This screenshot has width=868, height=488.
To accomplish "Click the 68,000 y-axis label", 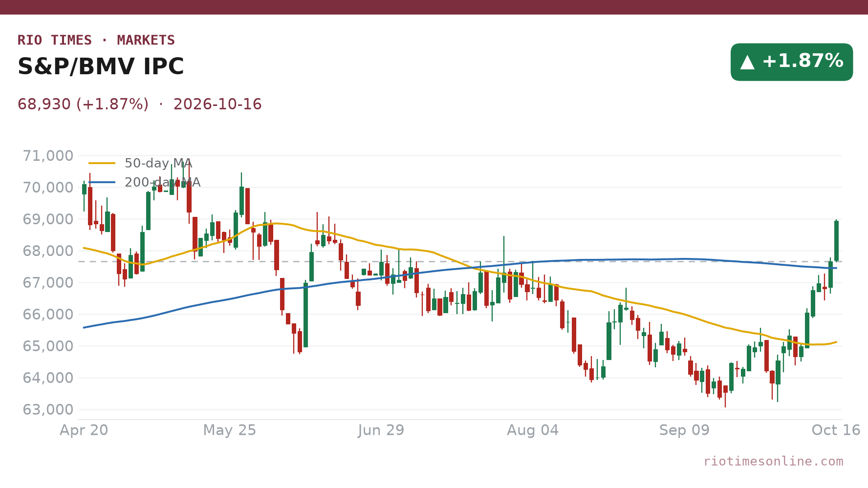I will pos(48,251).
